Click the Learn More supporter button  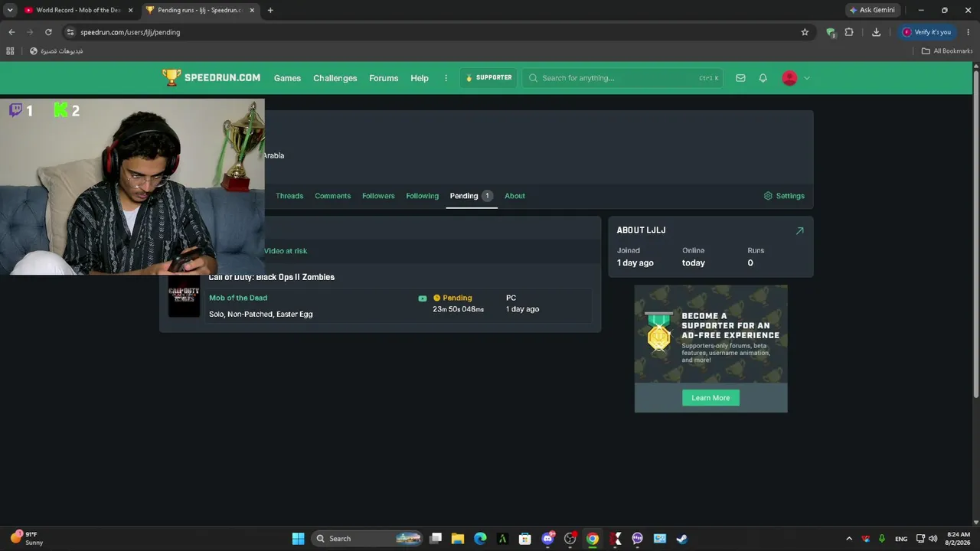pyautogui.click(x=710, y=398)
